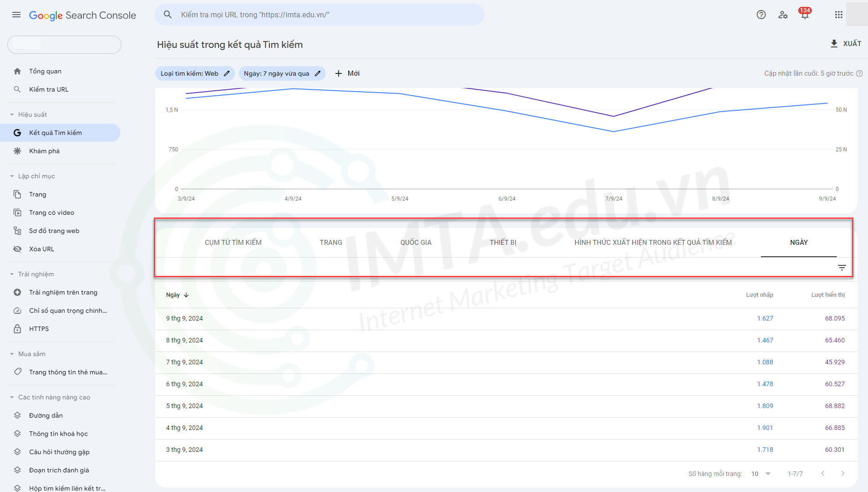Screen dimensions: 868x492
Task: Click the Google Search Console logo
Action: pos(83,15)
